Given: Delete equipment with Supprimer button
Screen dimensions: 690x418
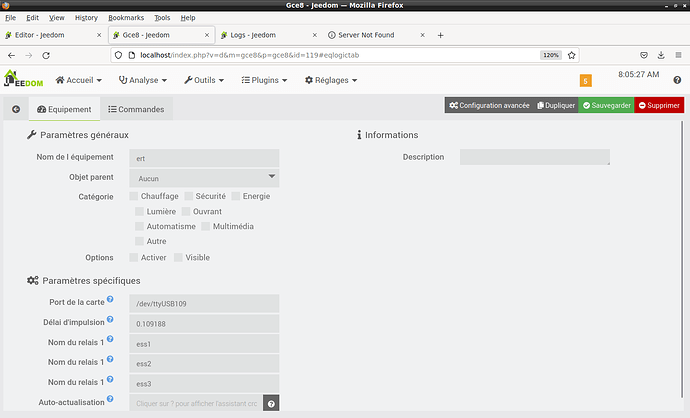Looking at the screenshot, I should point(659,106).
